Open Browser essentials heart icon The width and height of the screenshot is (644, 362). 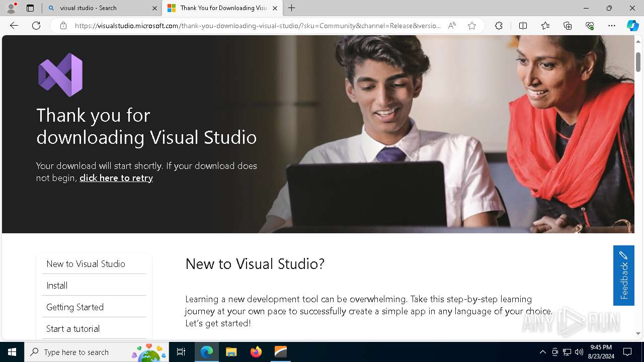click(x=590, y=26)
